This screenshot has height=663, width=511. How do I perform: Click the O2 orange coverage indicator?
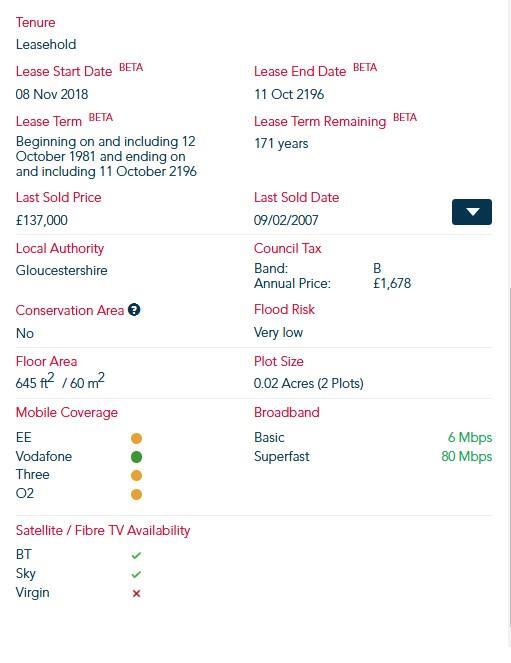[x=136, y=494]
